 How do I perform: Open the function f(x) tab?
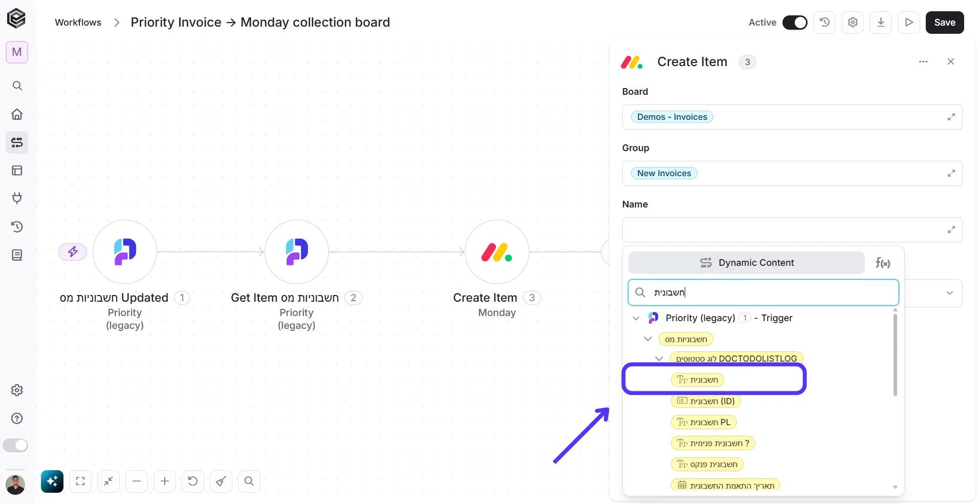tap(883, 263)
